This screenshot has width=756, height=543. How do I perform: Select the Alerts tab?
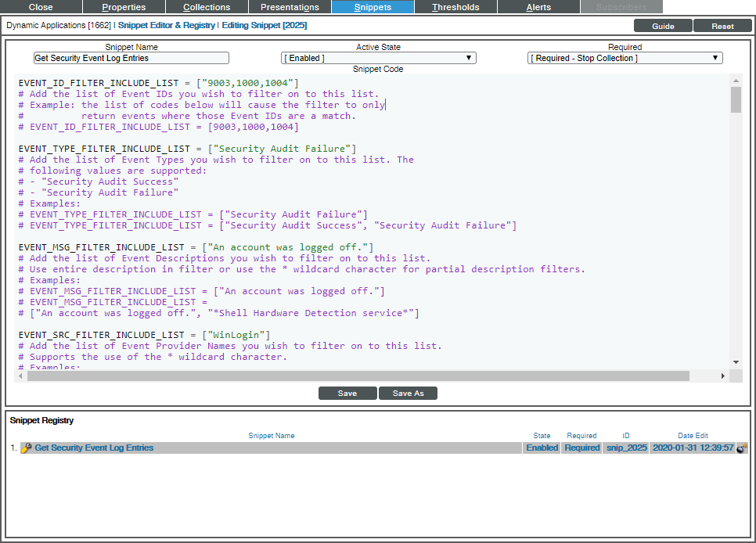[538, 7]
